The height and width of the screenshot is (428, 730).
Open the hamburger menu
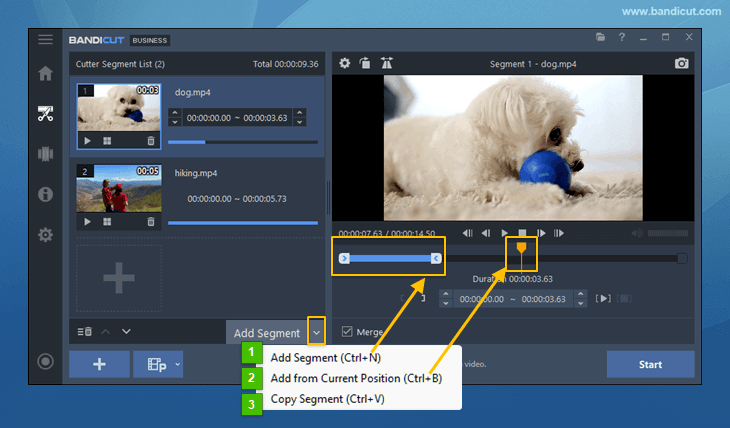pos(46,39)
